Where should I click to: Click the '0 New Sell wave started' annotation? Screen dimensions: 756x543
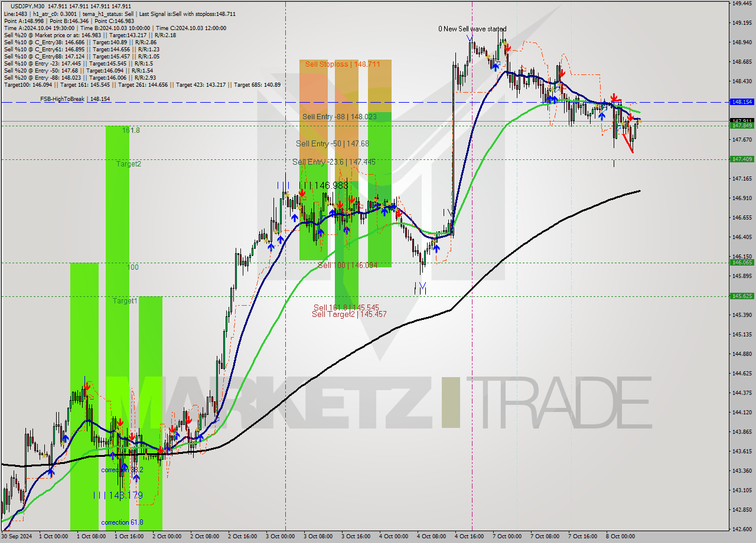[x=472, y=29]
